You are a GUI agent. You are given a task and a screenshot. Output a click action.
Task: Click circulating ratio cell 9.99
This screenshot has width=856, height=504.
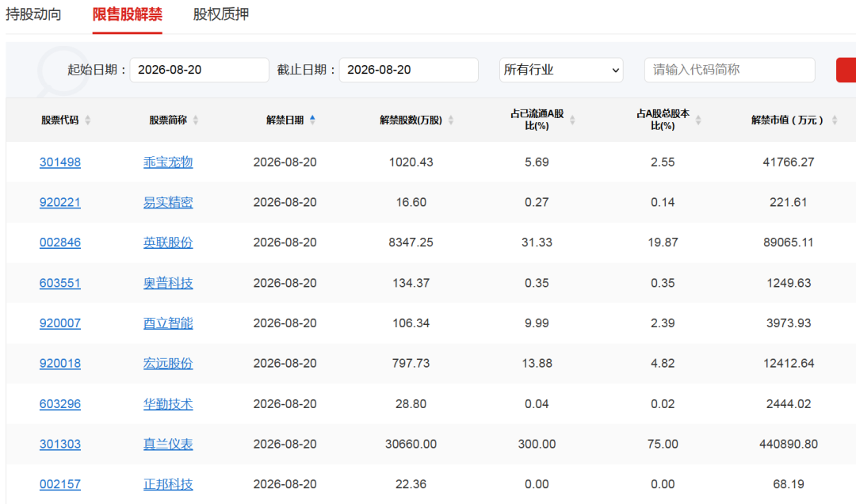click(x=537, y=323)
